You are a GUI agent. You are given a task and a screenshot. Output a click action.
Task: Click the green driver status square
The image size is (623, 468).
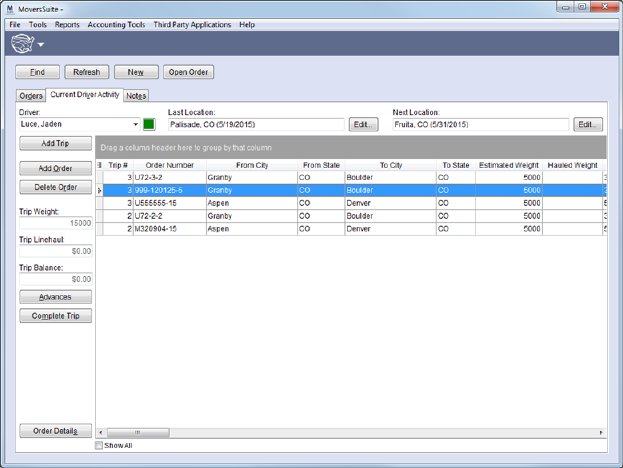[x=149, y=125]
